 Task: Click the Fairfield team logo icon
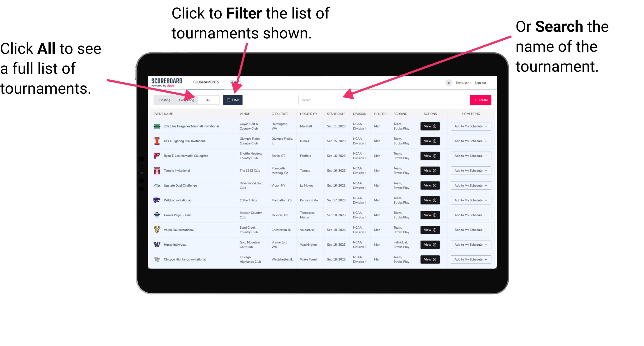click(x=156, y=156)
